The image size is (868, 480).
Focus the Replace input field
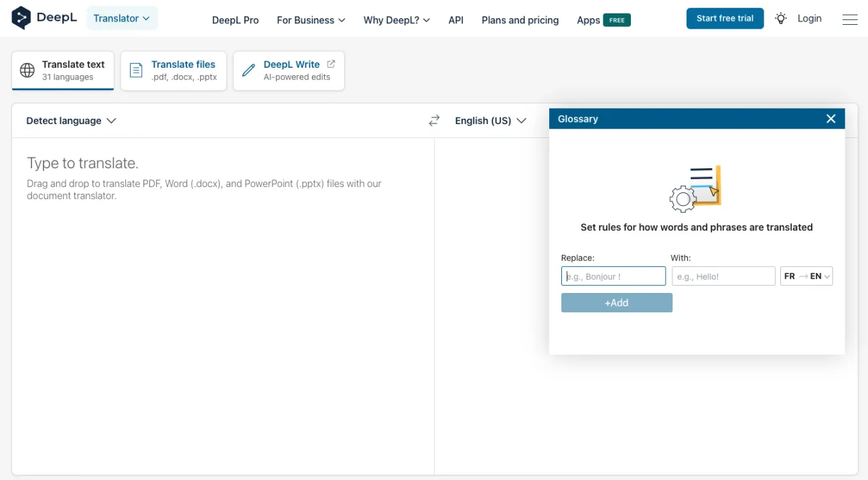pos(613,276)
